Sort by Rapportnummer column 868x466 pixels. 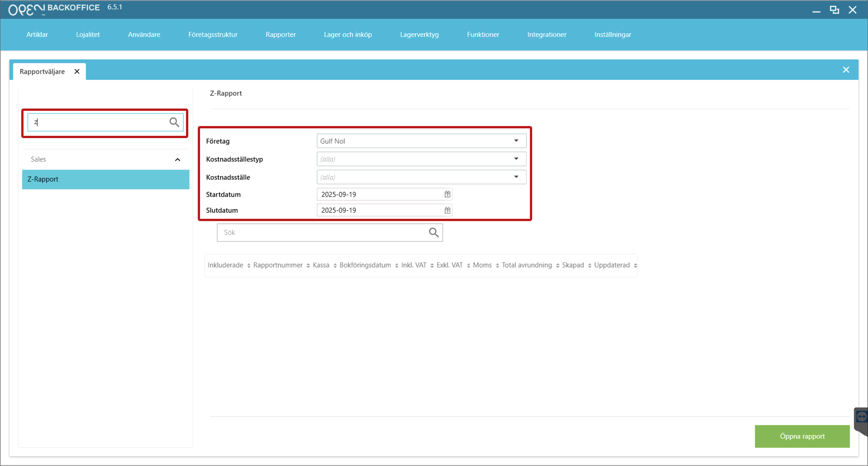click(278, 265)
